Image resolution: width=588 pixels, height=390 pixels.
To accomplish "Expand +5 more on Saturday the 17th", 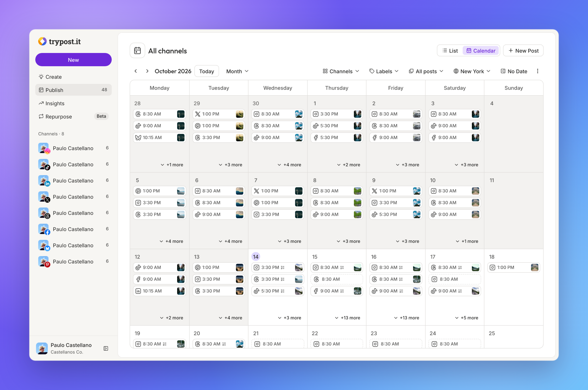I will 466,318.
